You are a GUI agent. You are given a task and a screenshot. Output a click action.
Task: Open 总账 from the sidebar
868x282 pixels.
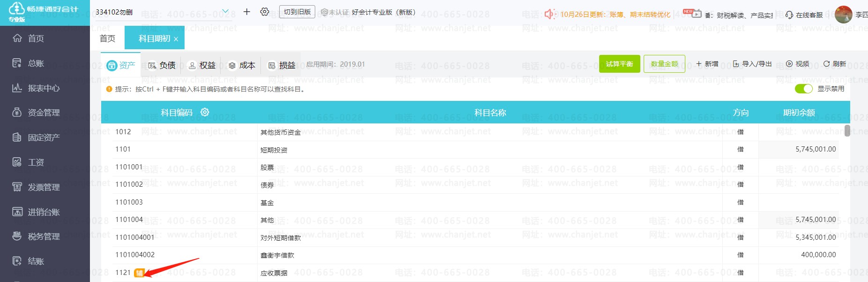pyautogui.click(x=35, y=63)
